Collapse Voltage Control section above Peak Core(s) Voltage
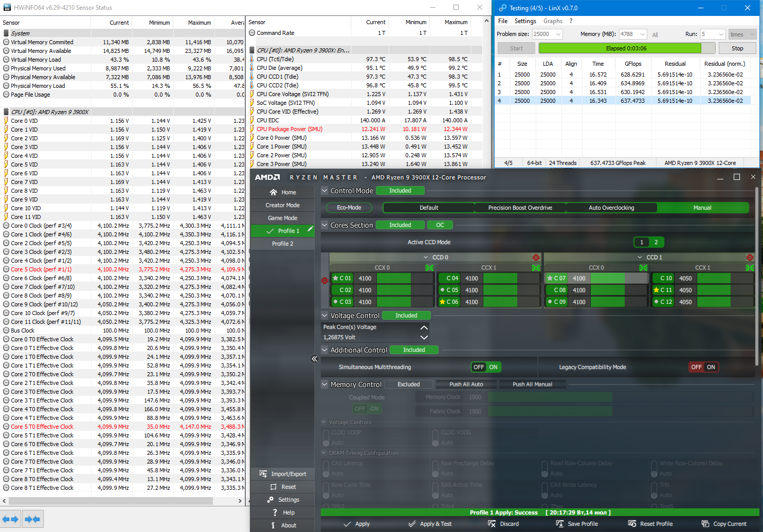Image resolution: width=763 pixels, height=532 pixels. (x=324, y=315)
